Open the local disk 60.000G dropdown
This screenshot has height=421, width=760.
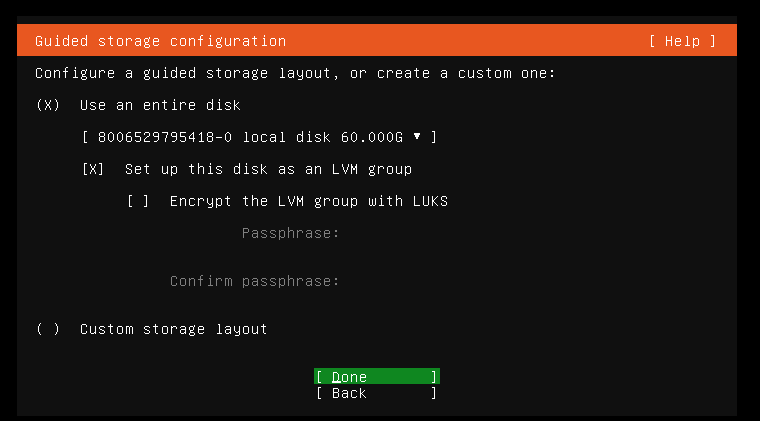[x=259, y=137]
